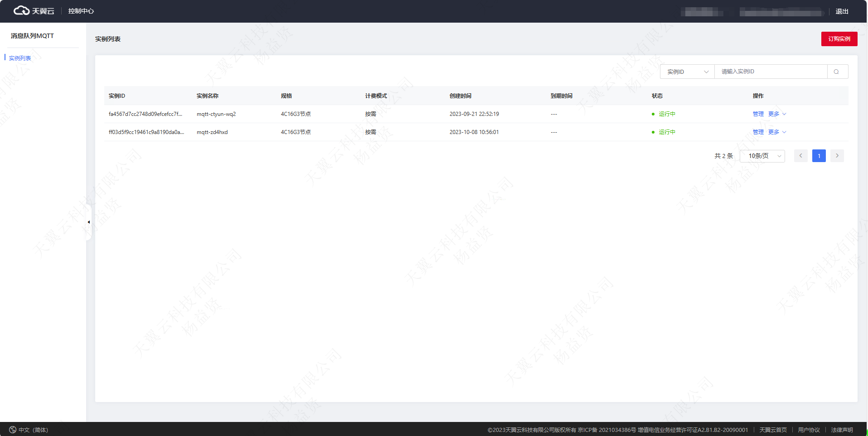The image size is (868, 436).
Task: Click instance ID fa4567d7cc2748d09efcefcc7f...
Action: (145, 114)
